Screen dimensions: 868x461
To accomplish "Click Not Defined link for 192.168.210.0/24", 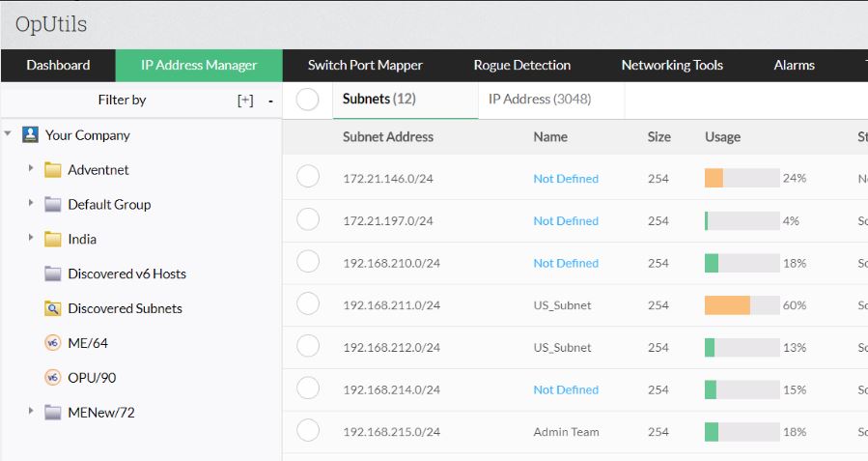I will click(x=566, y=263).
